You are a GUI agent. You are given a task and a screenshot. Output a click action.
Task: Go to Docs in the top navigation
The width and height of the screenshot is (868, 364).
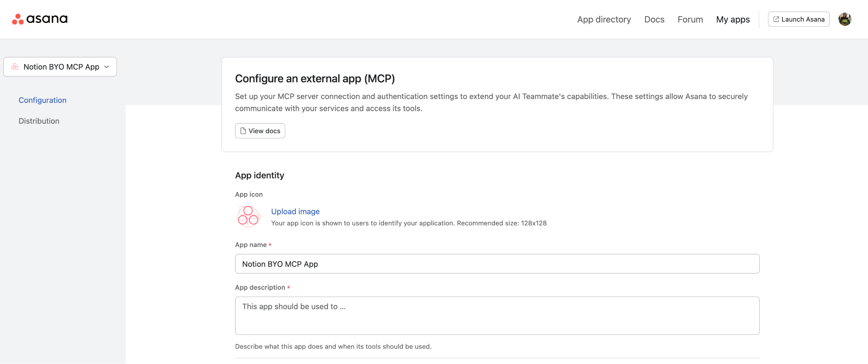tap(654, 20)
